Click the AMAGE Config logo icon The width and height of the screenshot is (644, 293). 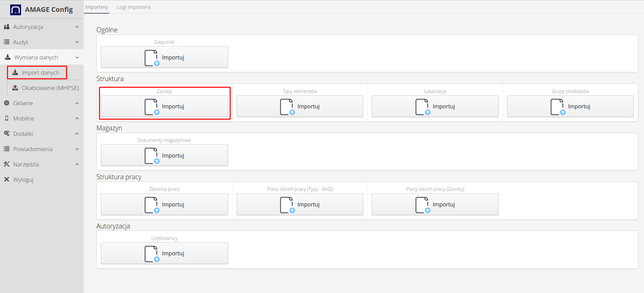[16, 10]
